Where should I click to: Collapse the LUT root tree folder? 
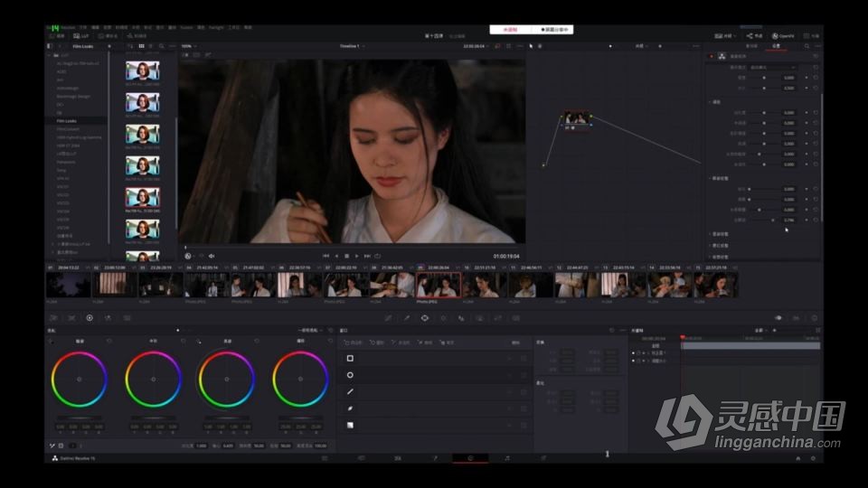click(49, 56)
